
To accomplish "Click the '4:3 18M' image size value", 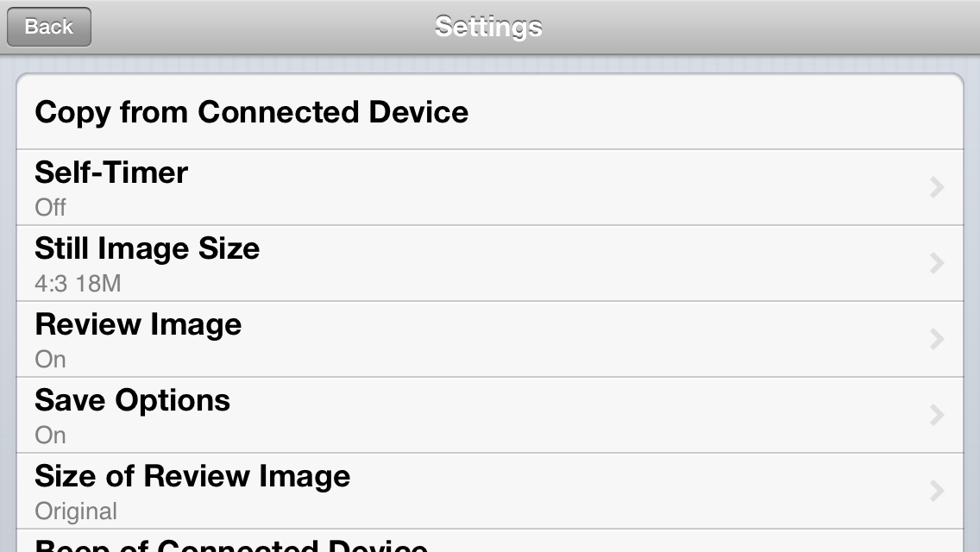I will point(78,284).
